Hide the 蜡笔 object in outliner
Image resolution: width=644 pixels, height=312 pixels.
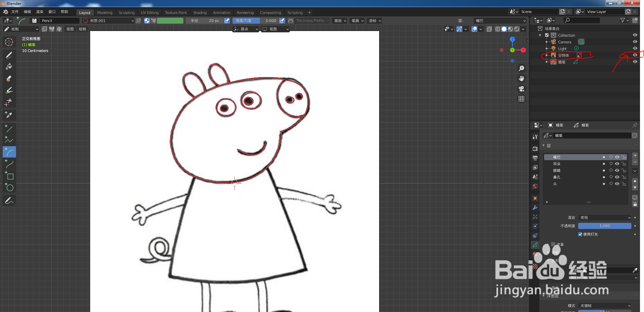pyautogui.click(x=635, y=62)
